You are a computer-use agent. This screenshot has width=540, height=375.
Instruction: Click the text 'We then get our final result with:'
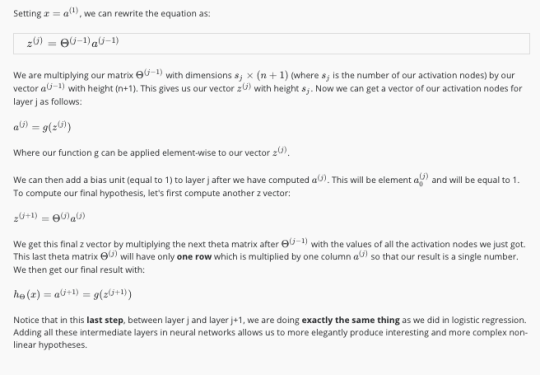pos(79,270)
